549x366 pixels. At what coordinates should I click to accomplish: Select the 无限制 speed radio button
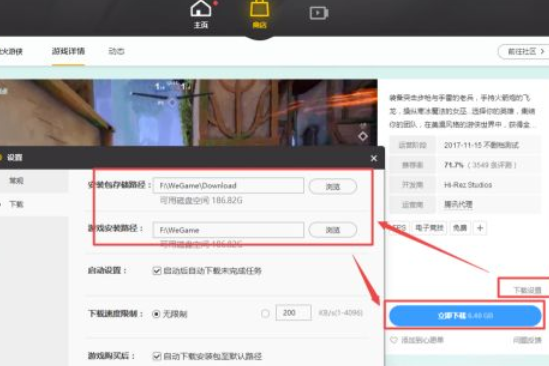[x=156, y=314]
